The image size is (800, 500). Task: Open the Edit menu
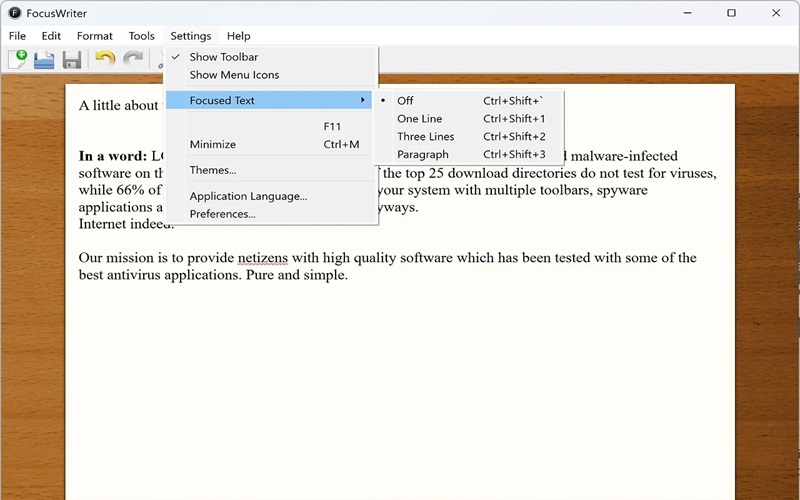pyautogui.click(x=51, y=36)
